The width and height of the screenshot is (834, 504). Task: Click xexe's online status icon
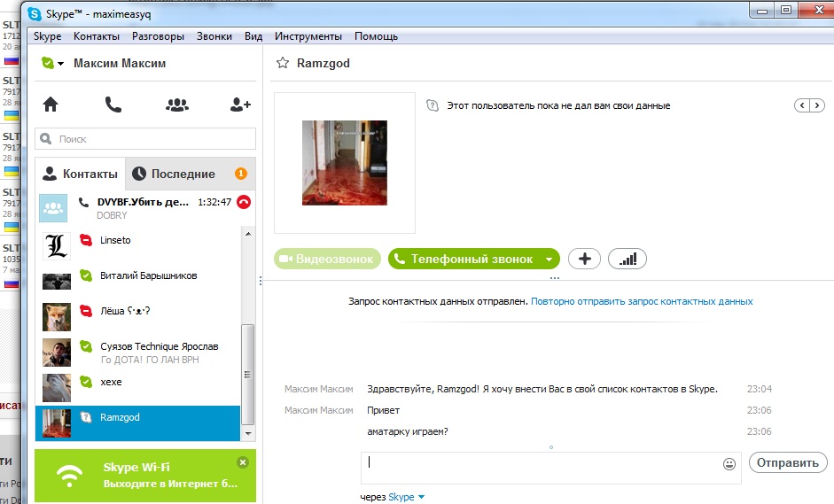[x=86, y=381]
